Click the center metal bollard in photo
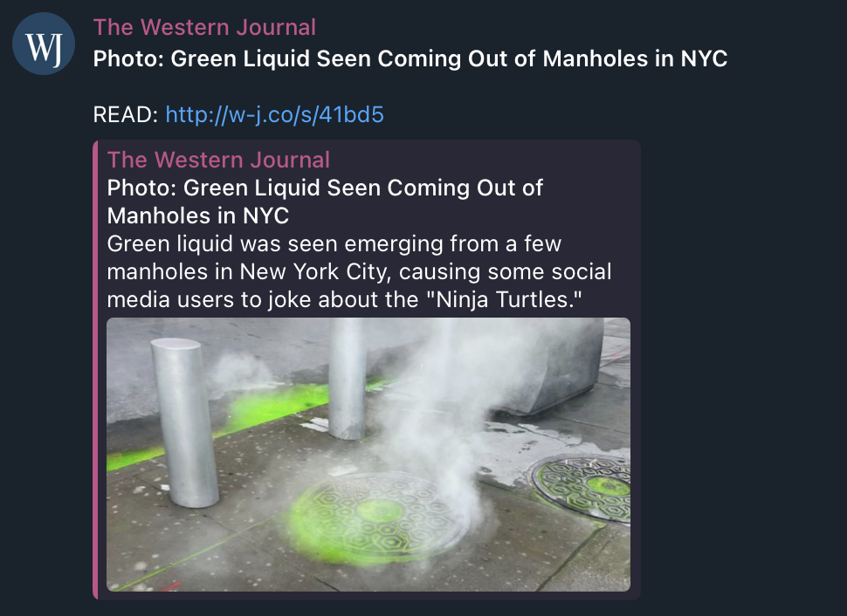 pyautogui.click(x=348, y=378)
